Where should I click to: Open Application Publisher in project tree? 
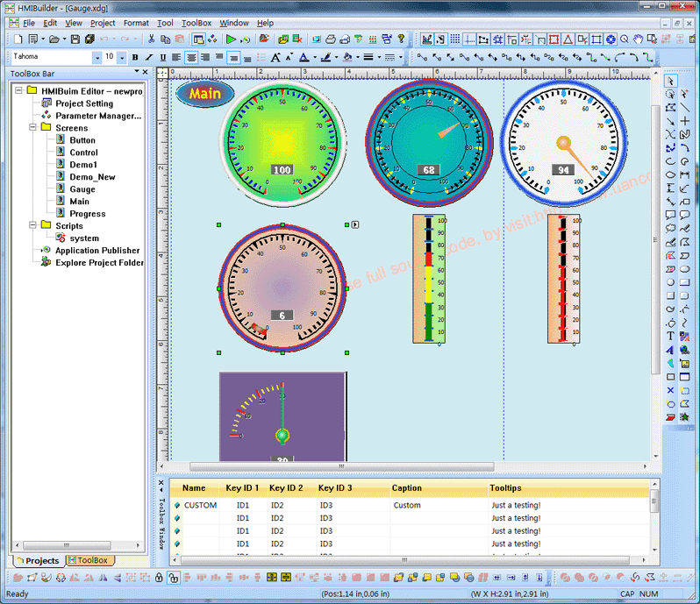click(x=96, y=251)
